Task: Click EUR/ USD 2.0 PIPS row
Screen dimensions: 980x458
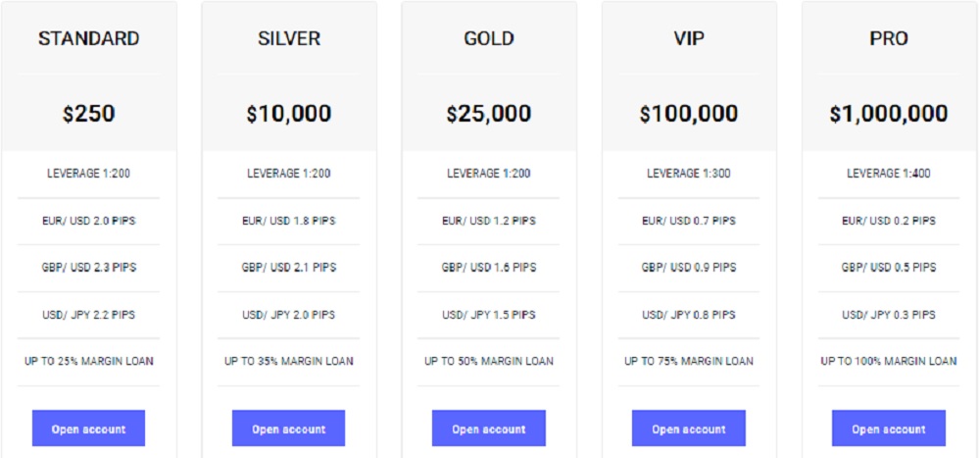Action: [89, 221]
